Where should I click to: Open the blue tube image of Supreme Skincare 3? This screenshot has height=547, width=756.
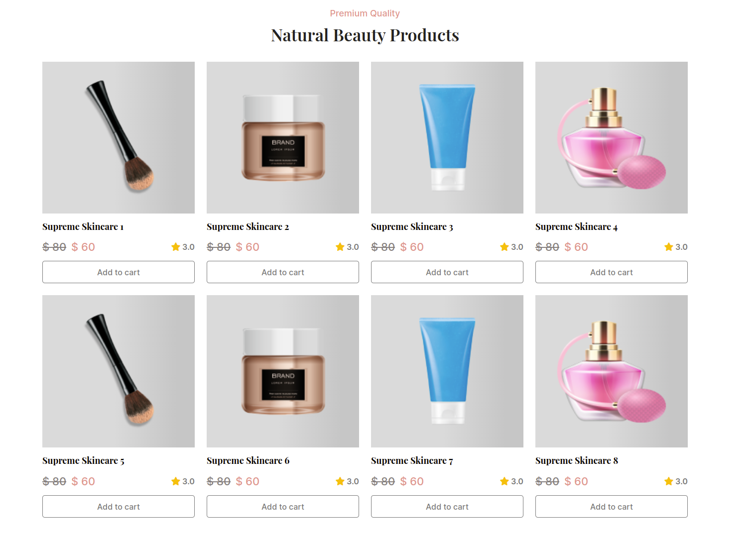(447, 137)
